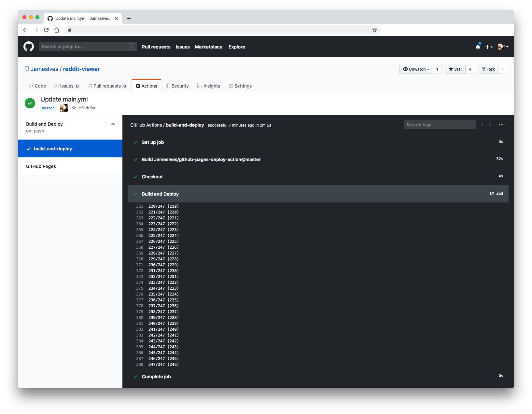
Task: Open the GitHub Octocat home logo
Action: click(x=29, y=47)
